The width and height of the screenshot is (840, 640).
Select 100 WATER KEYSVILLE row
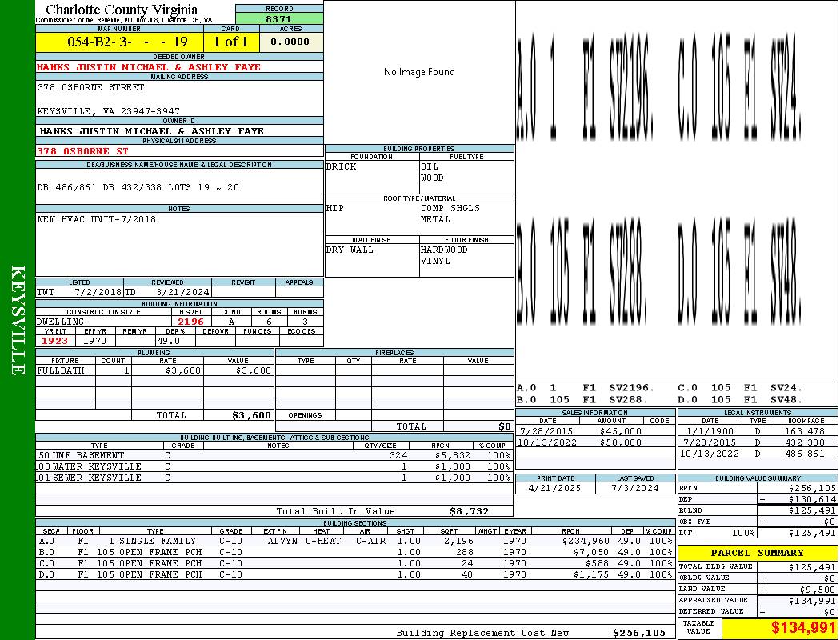(x=274, y=466)
